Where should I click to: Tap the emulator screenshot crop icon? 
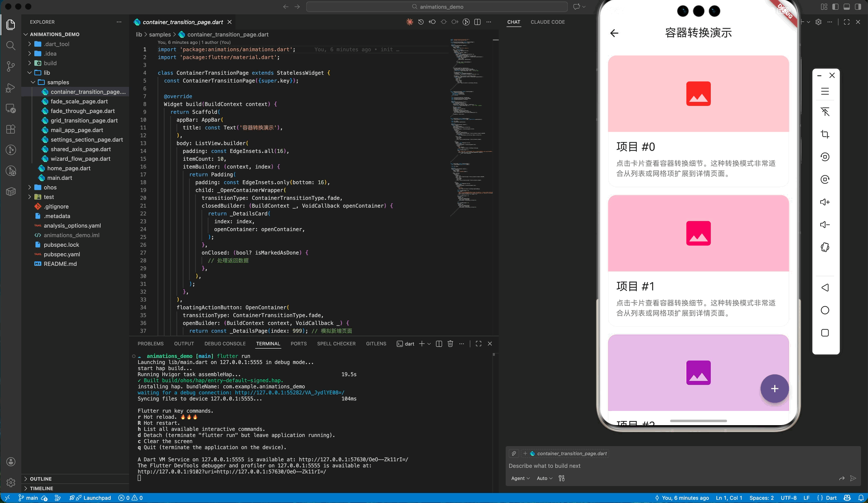click(825, 134)
